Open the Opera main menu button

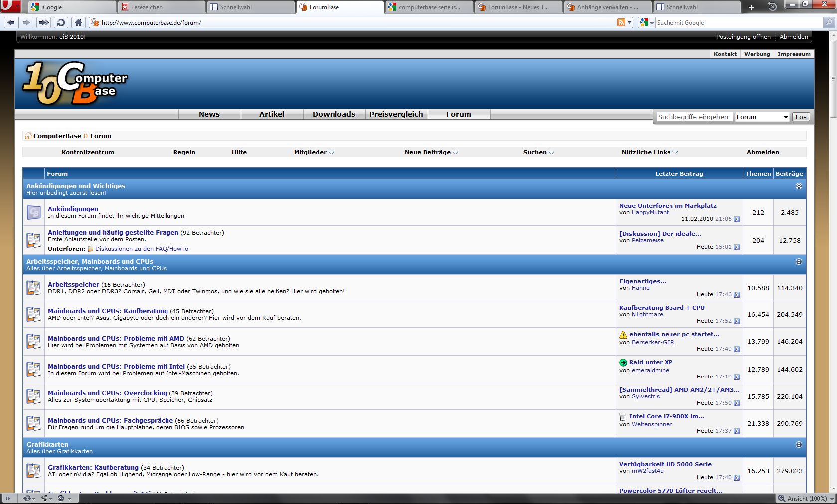point(10,6)
